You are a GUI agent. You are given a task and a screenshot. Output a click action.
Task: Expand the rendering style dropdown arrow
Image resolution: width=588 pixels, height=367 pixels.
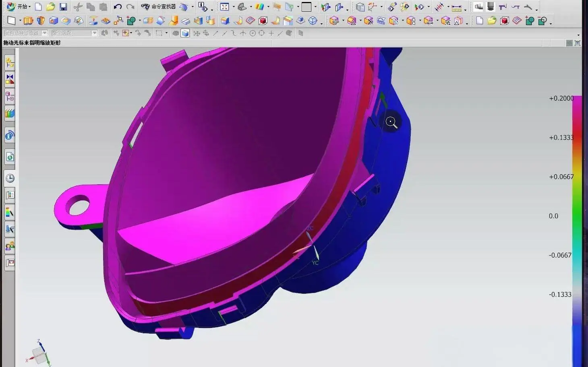pyautogui.click(x=268, y=7)
